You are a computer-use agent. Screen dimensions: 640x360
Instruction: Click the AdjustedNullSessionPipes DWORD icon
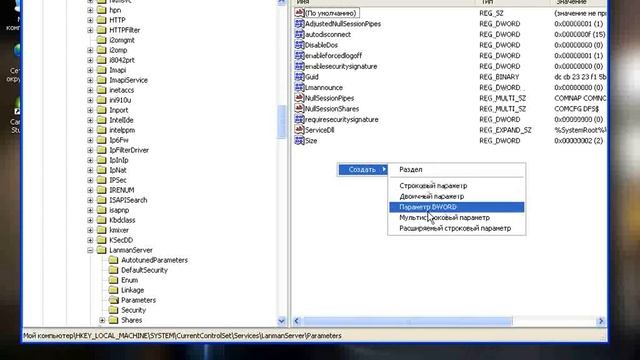pos(300,24)
